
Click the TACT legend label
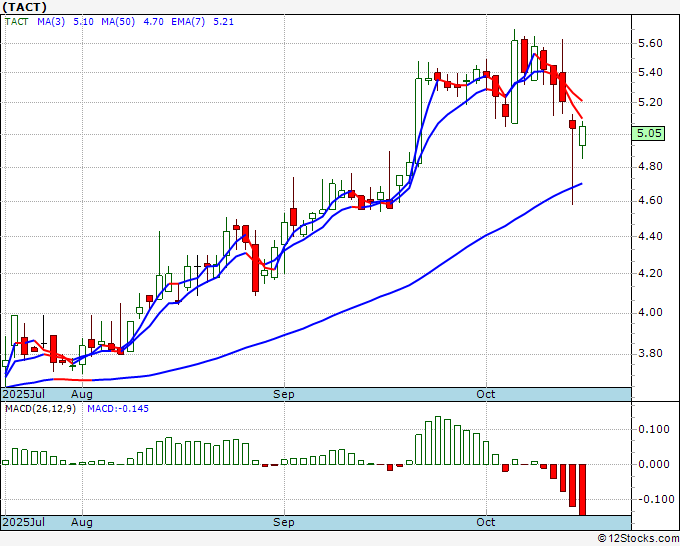pos(17,22)
